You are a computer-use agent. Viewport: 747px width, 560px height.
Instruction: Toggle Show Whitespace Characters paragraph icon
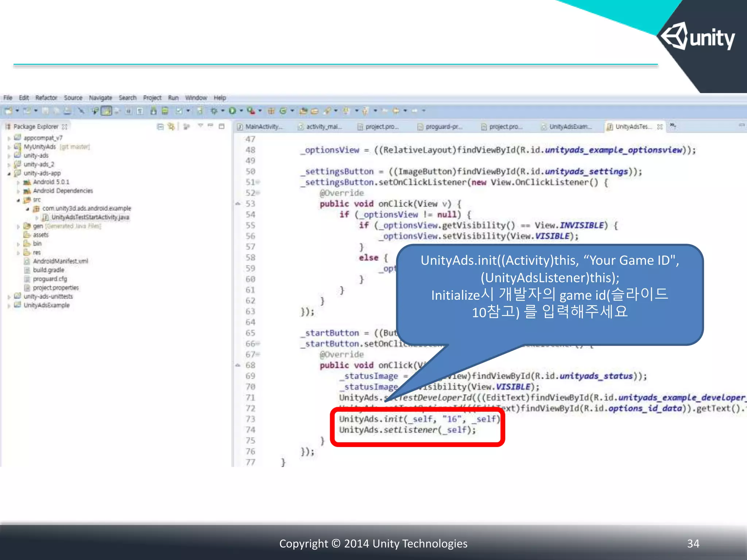(140, 111)
